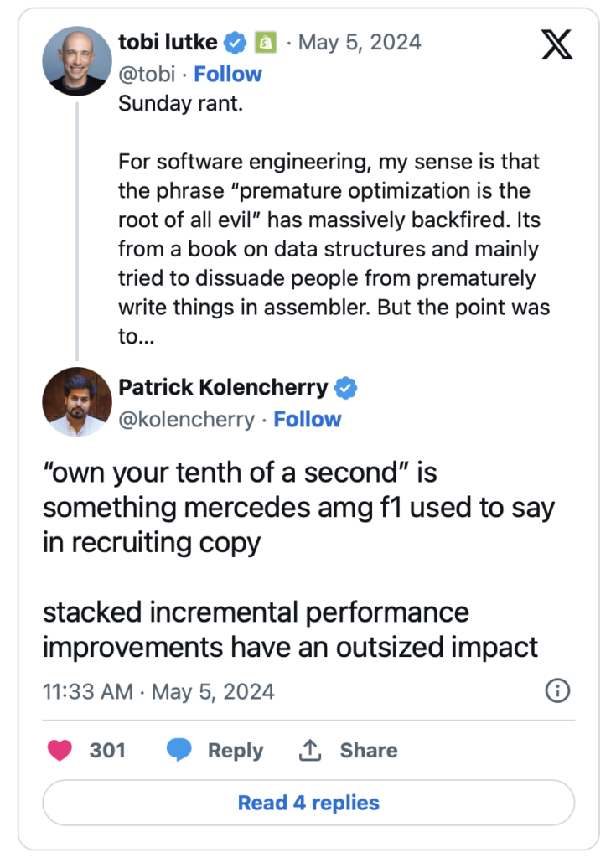Viewport: 616px width, 858px height.
Task: Follow the @tobi account
Action: point(228,74)
